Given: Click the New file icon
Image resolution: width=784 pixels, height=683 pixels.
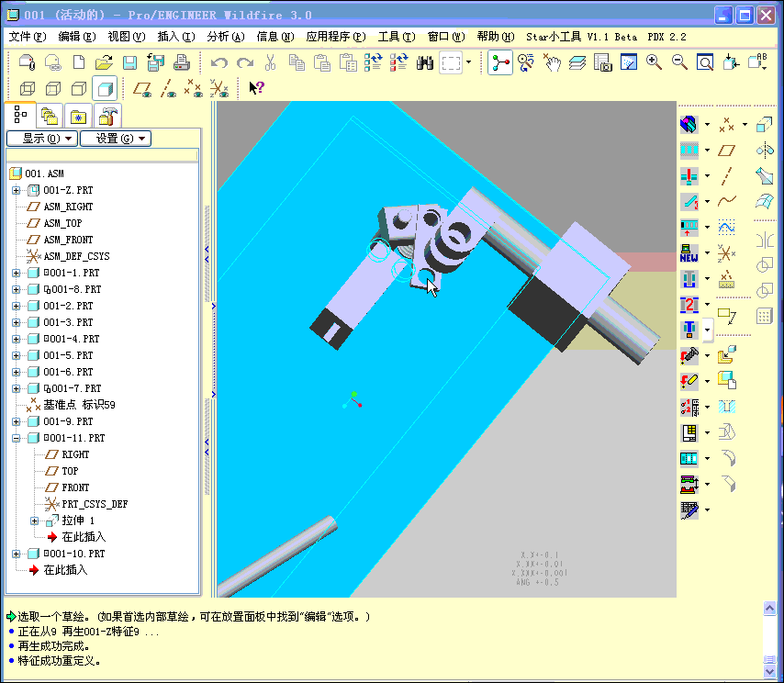Looking at the screenshot, I should [79, 62].
